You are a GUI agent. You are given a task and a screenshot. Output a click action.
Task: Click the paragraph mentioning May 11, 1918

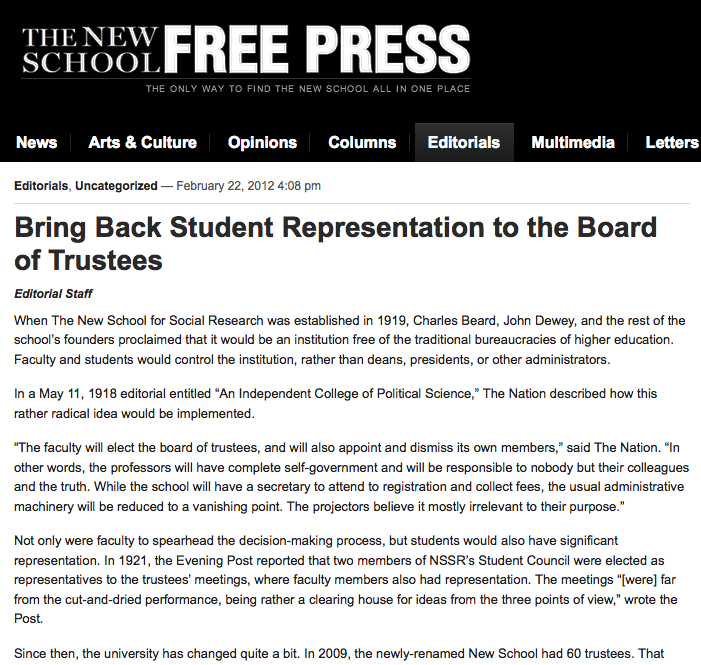[x=335, y=403]
